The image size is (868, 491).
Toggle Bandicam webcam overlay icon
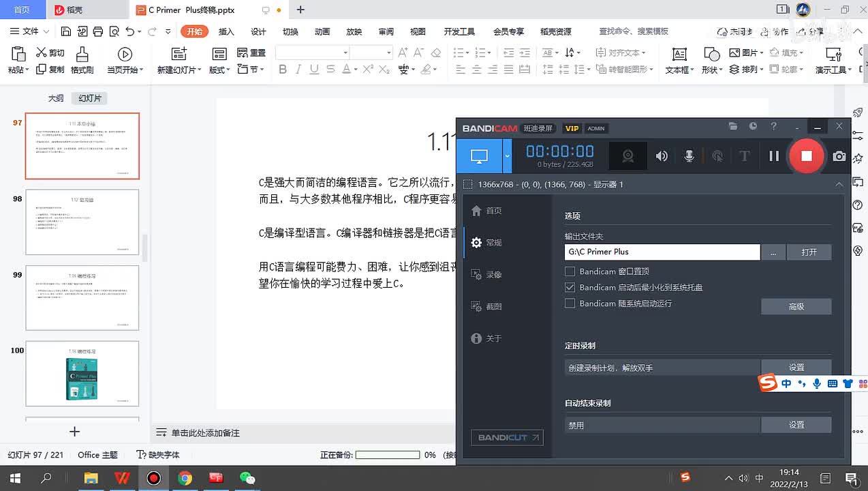[x=628, y=156]
